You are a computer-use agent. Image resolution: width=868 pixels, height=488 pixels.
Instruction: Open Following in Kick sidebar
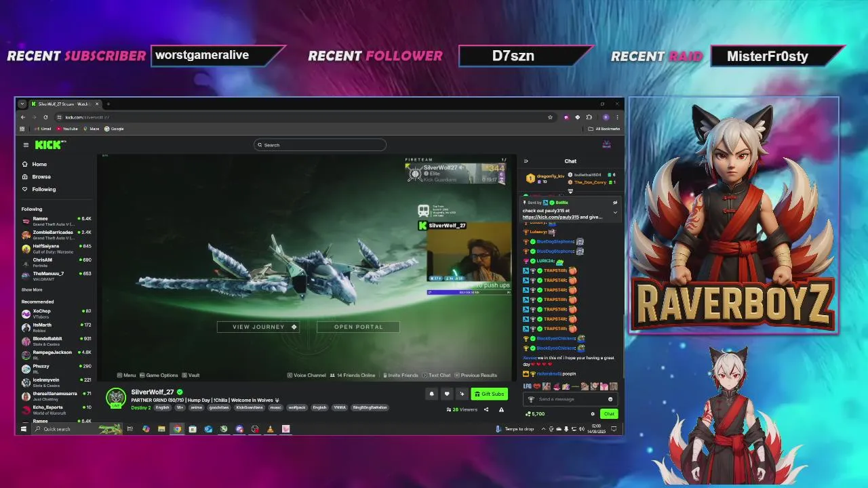coord(39,189)
